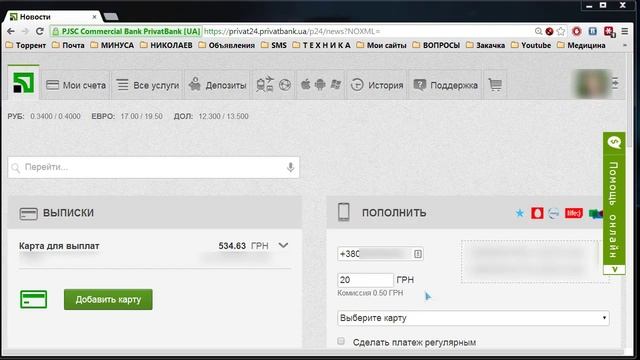Click the blurred profile avatar

pyautogui.click(x=592, y=84)
